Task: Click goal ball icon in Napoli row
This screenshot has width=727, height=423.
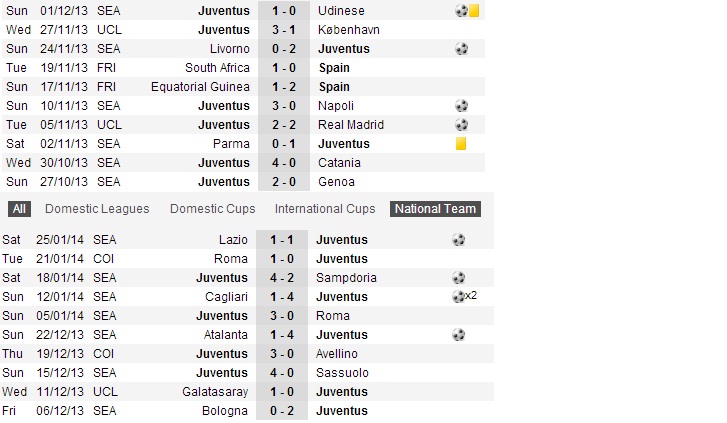Action: pos(460,106)
